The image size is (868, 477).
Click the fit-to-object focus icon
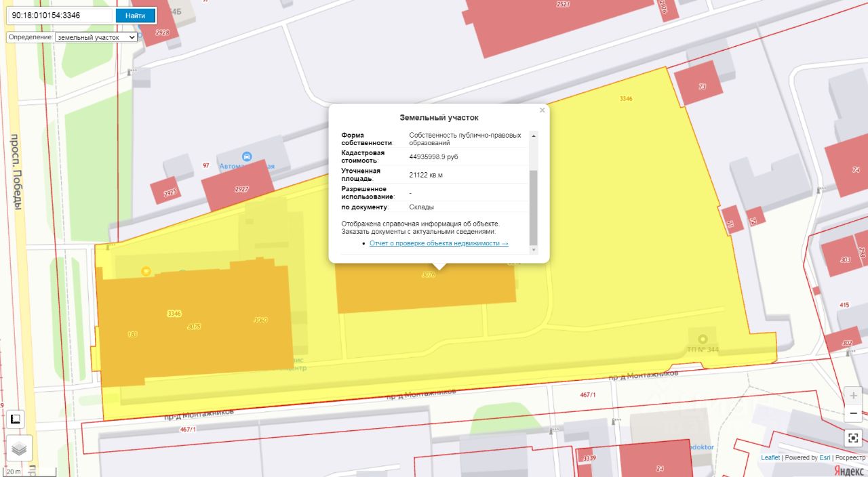tap(853, 438)
